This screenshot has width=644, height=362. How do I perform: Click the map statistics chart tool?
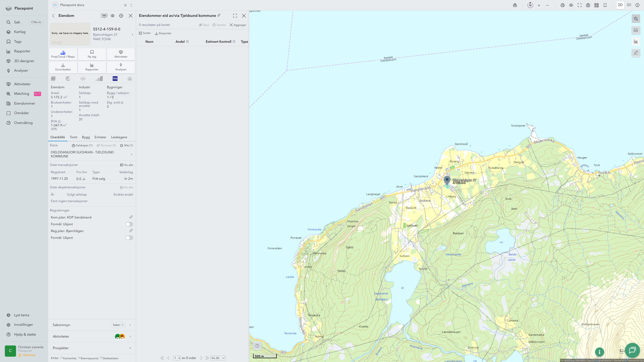[x=636, y=41]
